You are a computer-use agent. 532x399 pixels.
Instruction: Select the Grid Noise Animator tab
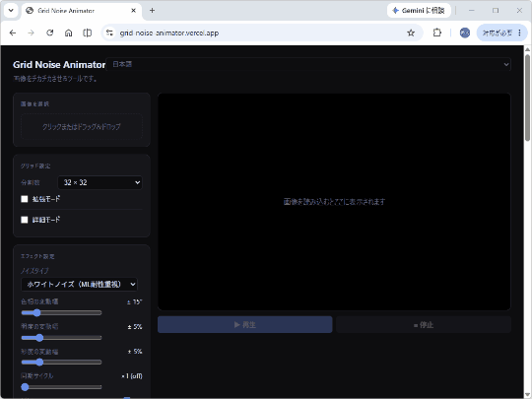point(82,11)
